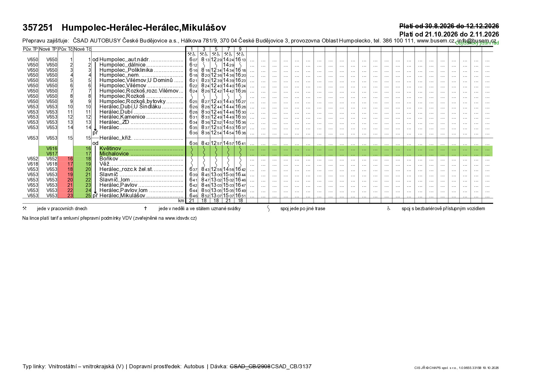The width and height of the screenshot is (555, 392).
Task: Select the Herálec,,křiž. stop name
Action: [116, 138]
